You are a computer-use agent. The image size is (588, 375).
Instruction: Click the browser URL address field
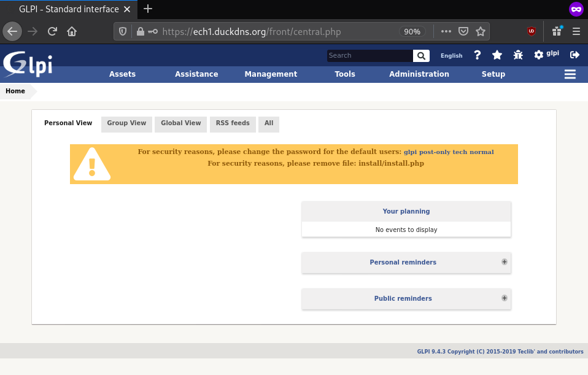(x=279, y=31)
